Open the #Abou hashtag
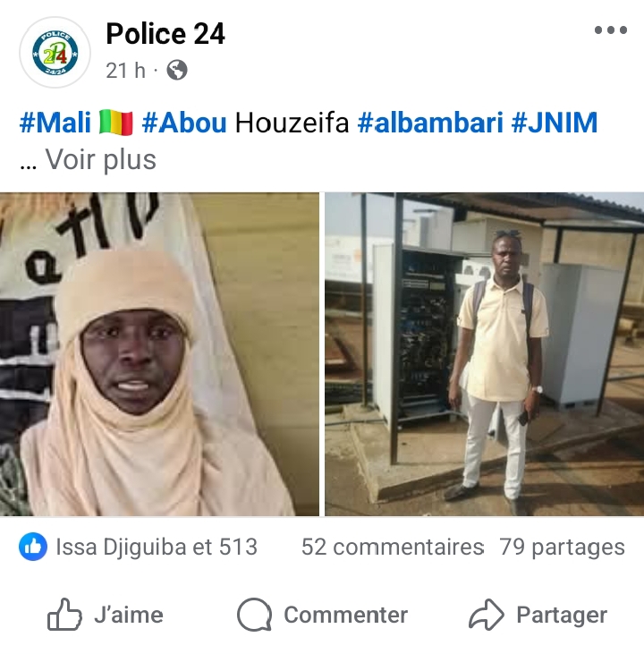644x654 pixels. 184,123
